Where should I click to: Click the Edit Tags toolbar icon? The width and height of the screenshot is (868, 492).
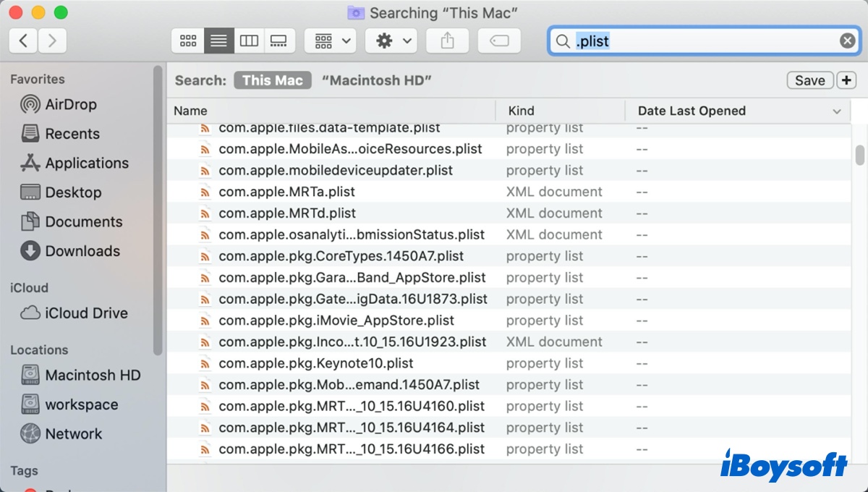499,41
